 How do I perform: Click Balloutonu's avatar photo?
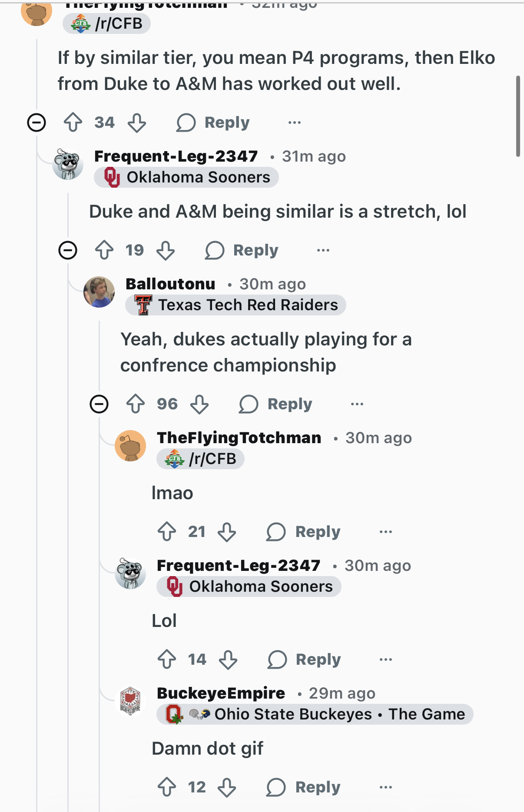click(x=99, y=292)
